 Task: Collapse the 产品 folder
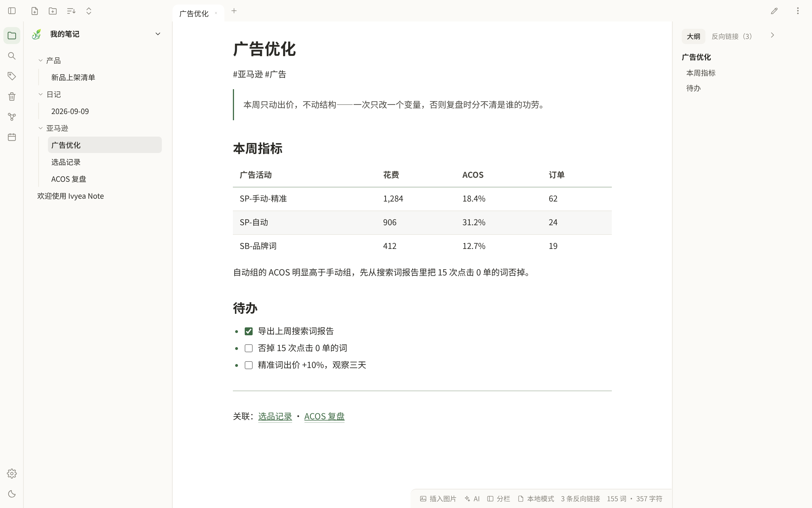tap(41, 60)
